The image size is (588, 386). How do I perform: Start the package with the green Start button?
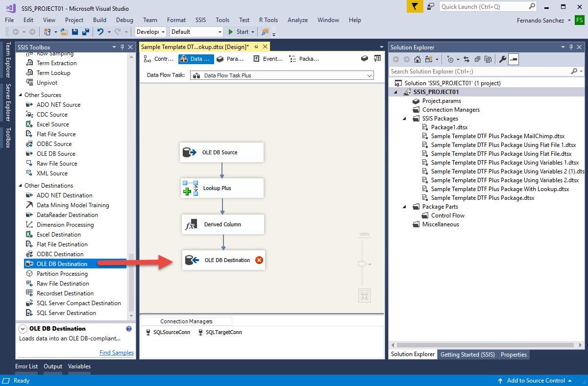(239, 32)
